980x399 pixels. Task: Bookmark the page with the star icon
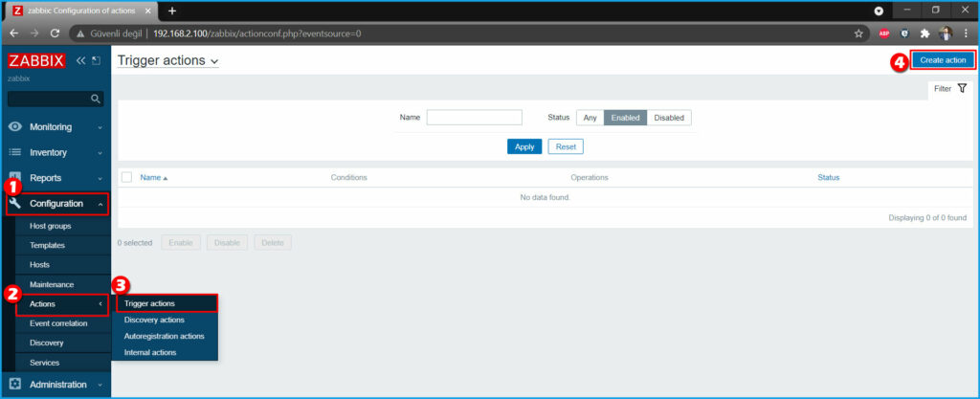(x=858, y=33)
